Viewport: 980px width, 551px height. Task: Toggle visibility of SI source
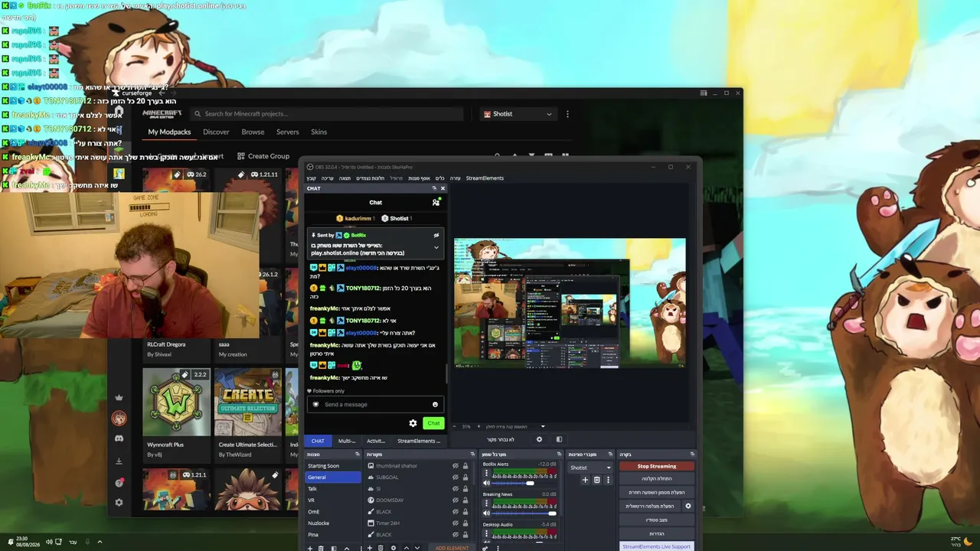(455, 489)
